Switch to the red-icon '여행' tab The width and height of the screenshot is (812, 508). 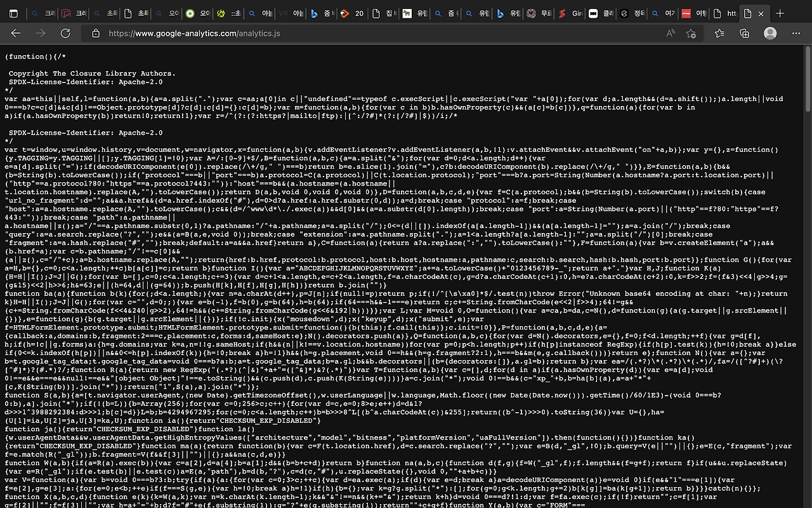pyautogui.click(x=694, y=13)
